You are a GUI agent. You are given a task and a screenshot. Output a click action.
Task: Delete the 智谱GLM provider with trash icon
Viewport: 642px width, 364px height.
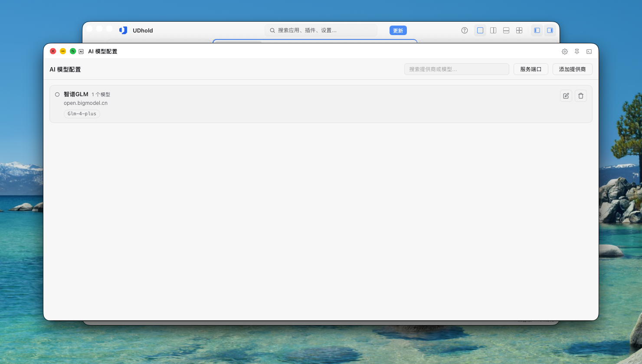coord(581,96)
